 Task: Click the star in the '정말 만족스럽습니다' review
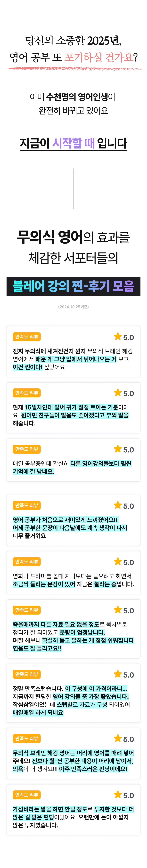tap(118, 674)
